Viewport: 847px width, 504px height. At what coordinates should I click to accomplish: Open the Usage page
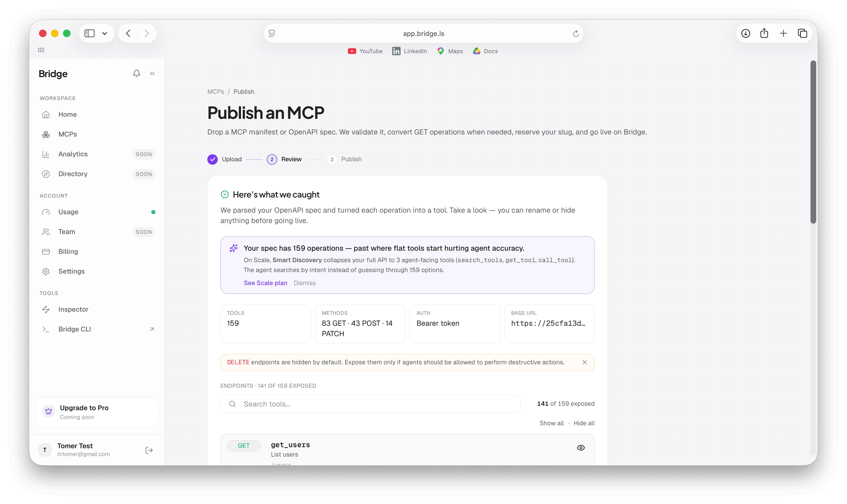coord(97,212)
